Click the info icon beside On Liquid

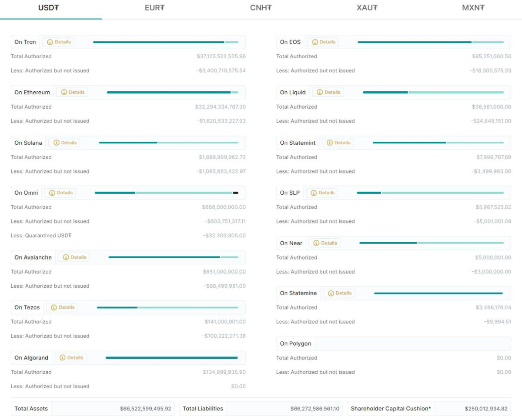tap(320, 93)
